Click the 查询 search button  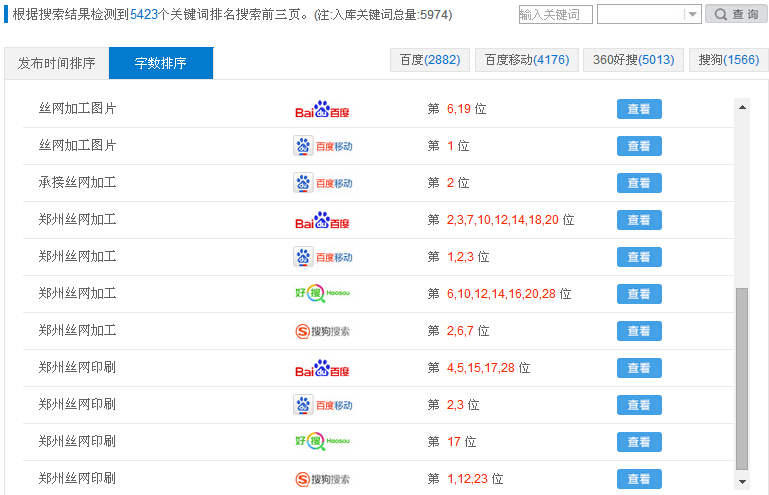(736, 14)
